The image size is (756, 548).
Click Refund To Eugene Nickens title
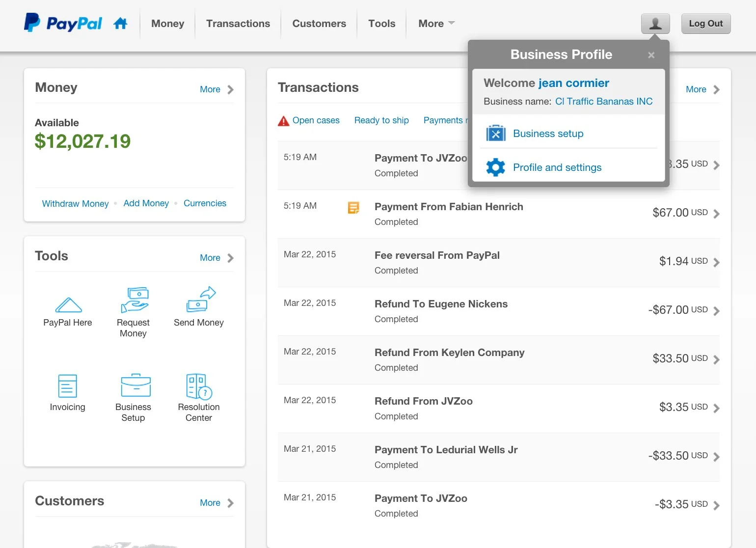(441, 304)
